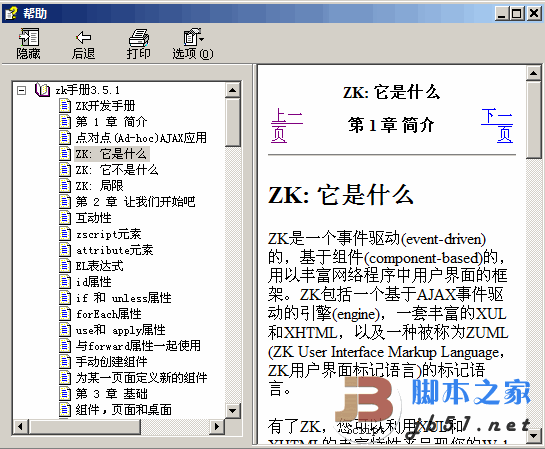Image resolution: width=545 pixels, height=449 pixels.
Task: Follow the 上一页 previous page link
Action: [287, 125]
